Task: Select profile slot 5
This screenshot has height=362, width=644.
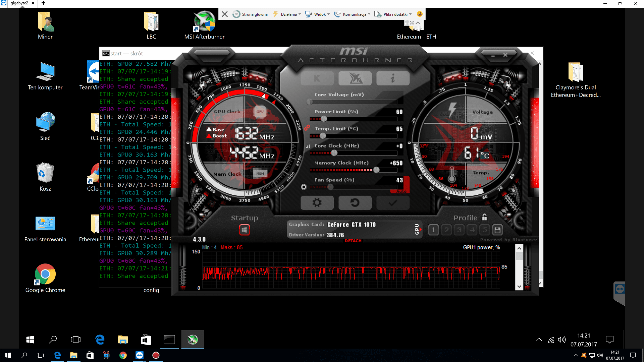Action: click(485, 230)
